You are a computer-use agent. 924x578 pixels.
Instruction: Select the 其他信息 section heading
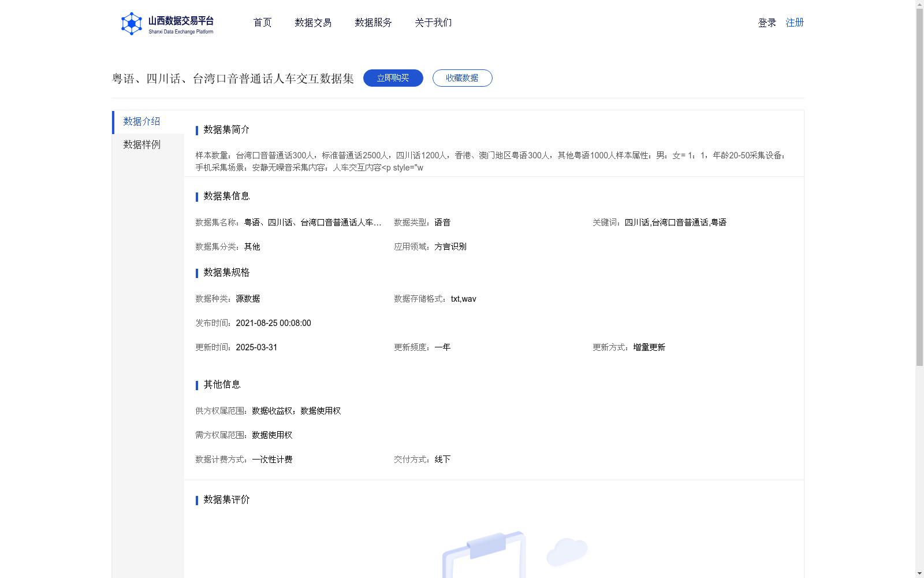(222, 384)
